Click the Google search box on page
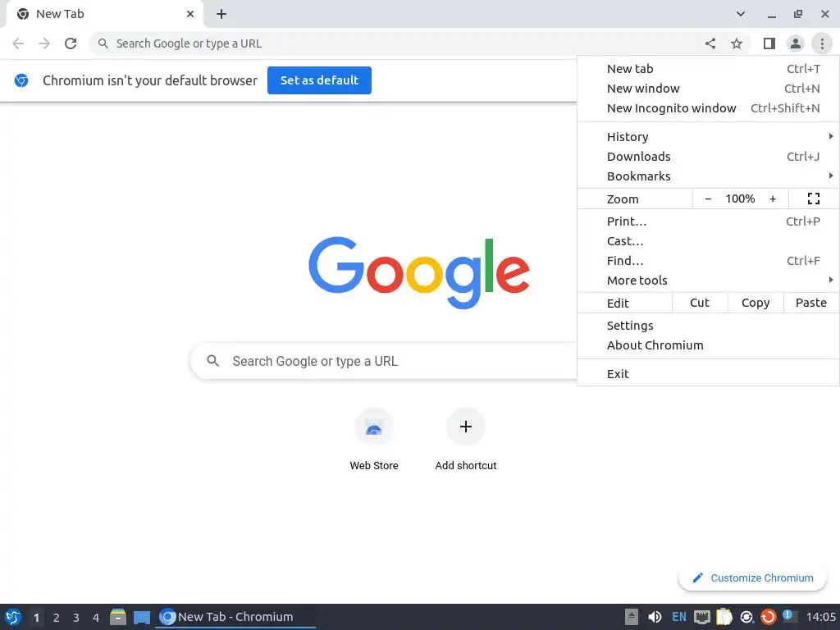 pyautogui.click(x=384, y=361)
